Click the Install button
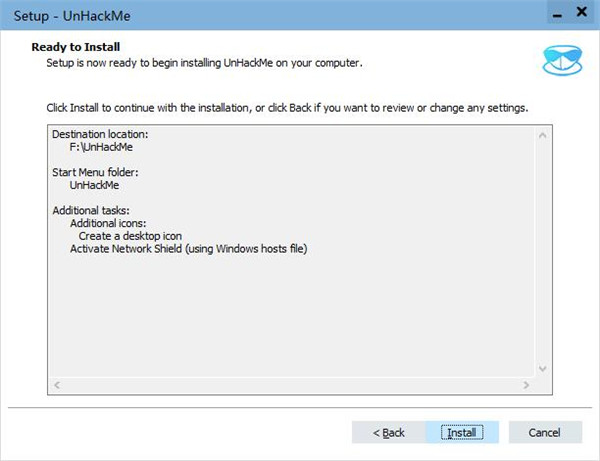The image size is (600, 461). (x=462, y=432)
